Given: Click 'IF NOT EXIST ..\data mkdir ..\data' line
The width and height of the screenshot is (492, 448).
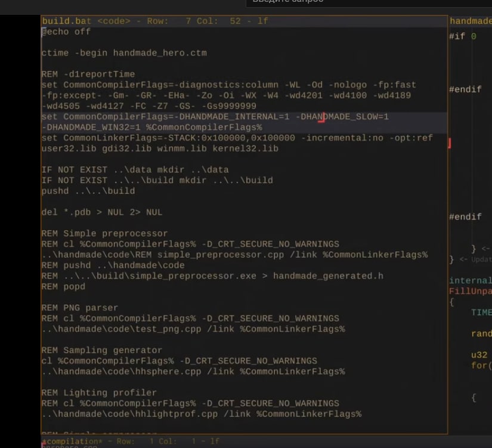Looking at the screenshot, I should [x=135, y=170].
